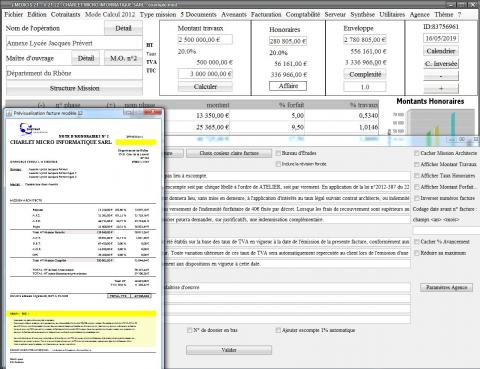Click the Affaire button
480x369 pixels.
[288, 86]
